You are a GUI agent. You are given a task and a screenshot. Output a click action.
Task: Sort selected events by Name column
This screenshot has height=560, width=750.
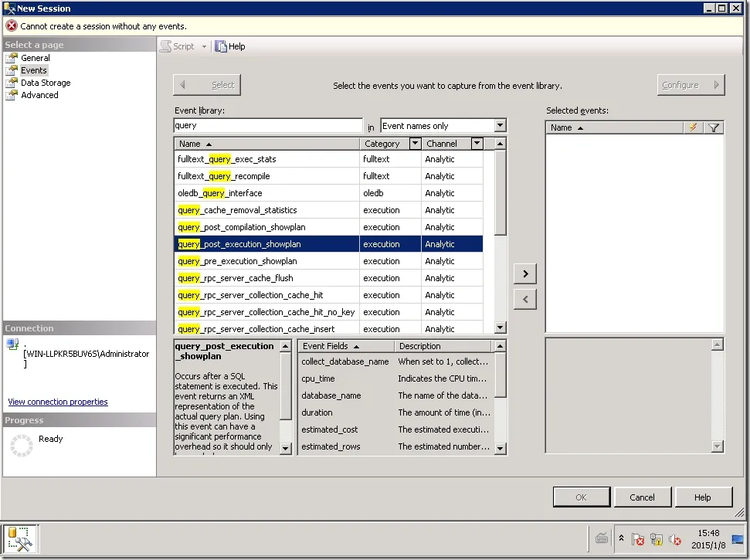tap(614, 127)
